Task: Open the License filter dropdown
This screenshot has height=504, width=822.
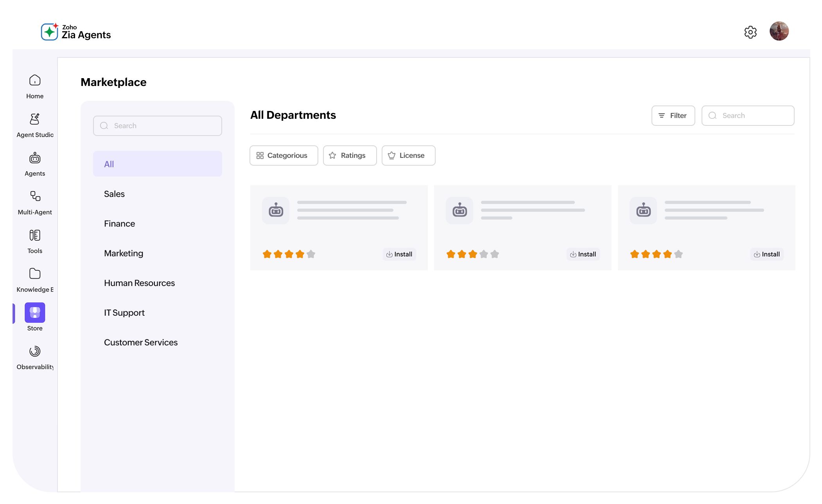Action: click(408, 155)
